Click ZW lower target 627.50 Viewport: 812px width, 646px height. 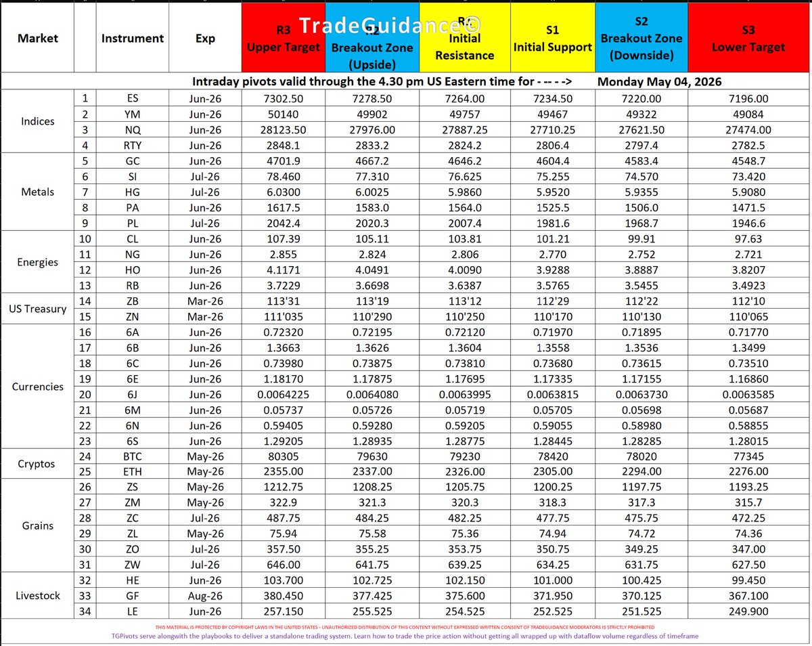[x=749, y=566]
